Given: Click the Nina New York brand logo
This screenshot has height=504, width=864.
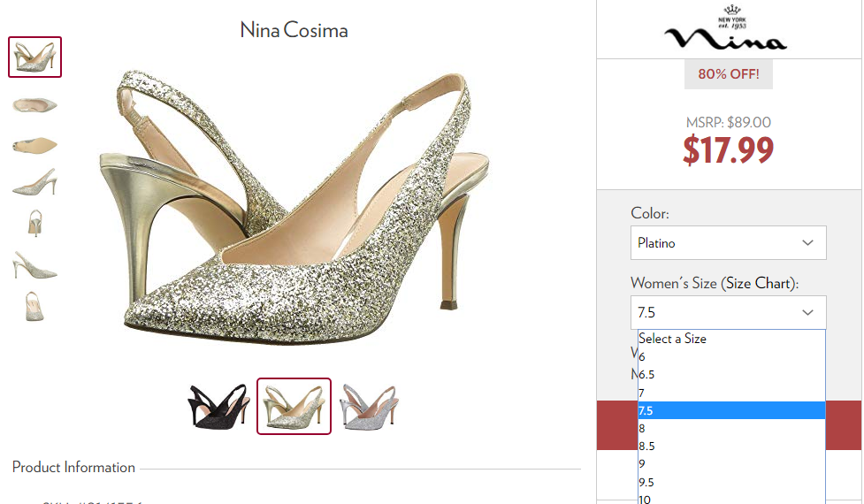Looking at the screenshot, I should (726, 27).
